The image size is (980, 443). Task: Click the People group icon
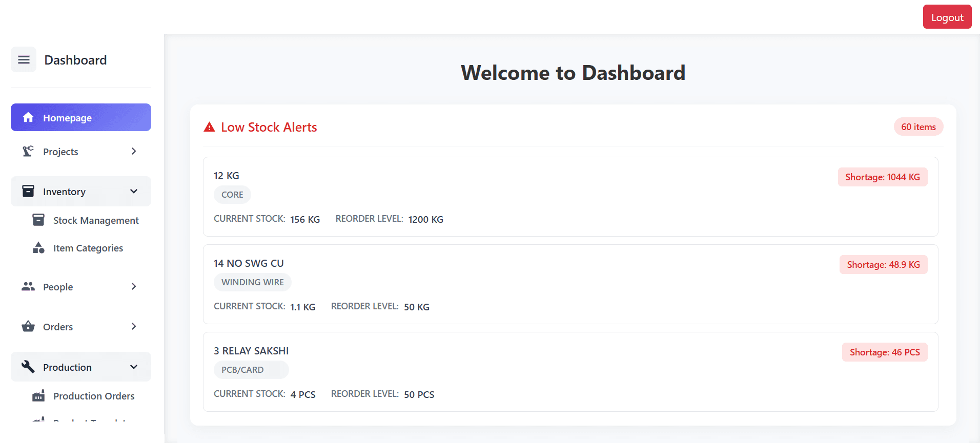pos(28,287)
